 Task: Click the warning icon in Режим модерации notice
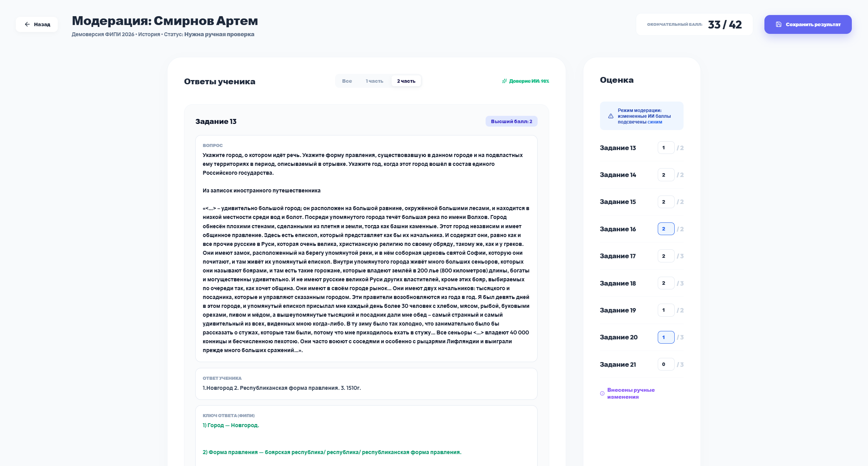pyautogui.click(x=610, y=115)
